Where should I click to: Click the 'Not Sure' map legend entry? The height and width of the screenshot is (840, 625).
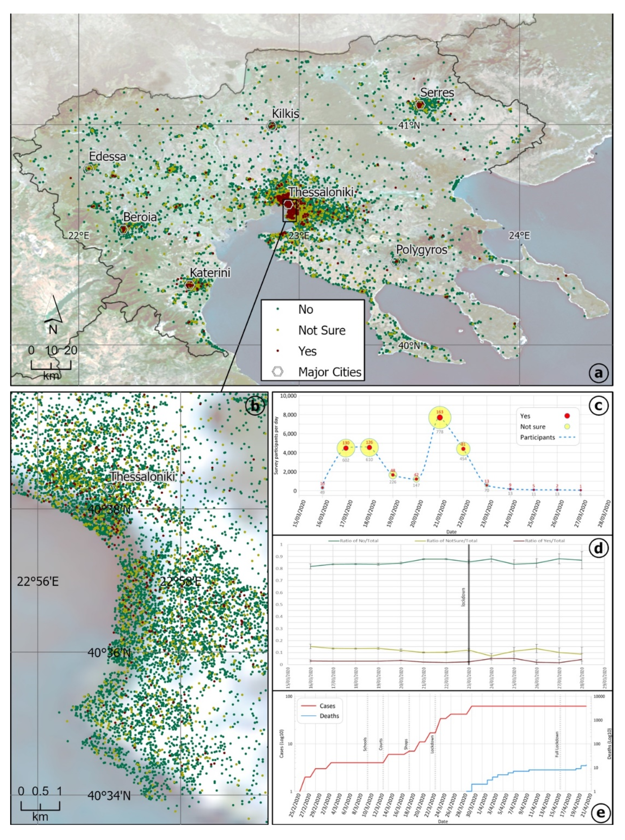311,330
